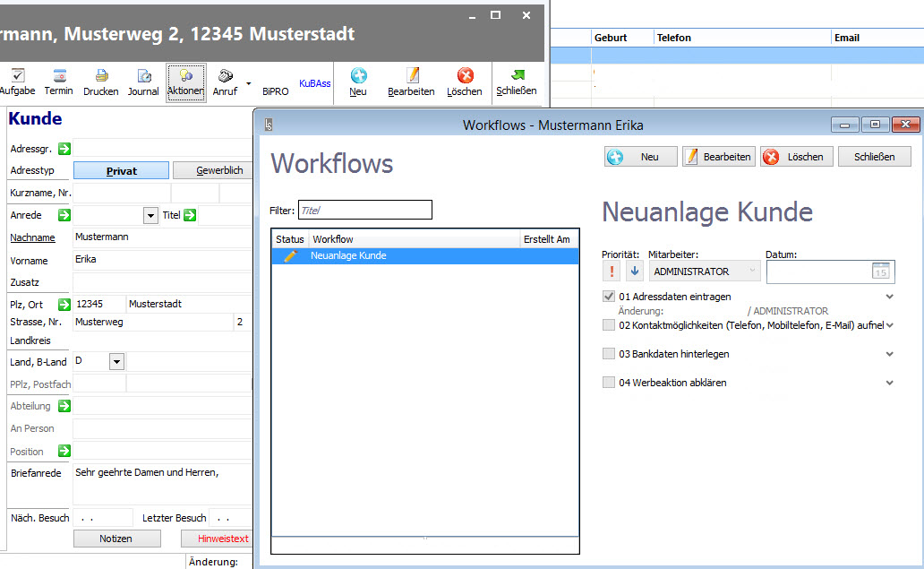Check the 04 Werbeaktion abklären checkbox

click(609, 383)
